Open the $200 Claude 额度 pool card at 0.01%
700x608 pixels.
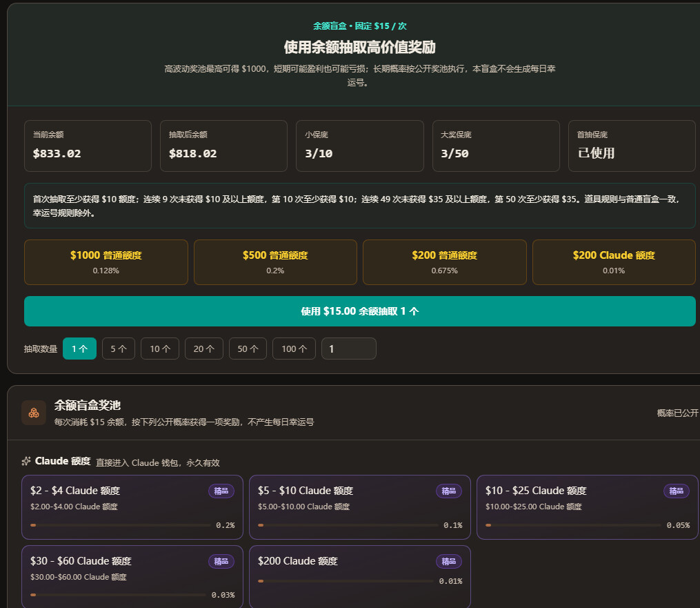pos(360,577)
